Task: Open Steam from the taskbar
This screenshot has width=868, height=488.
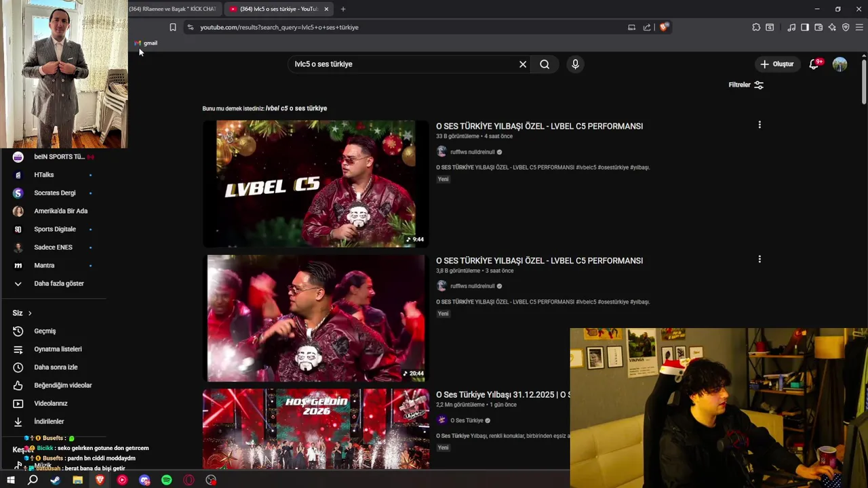Action: (x=55, y=480)
